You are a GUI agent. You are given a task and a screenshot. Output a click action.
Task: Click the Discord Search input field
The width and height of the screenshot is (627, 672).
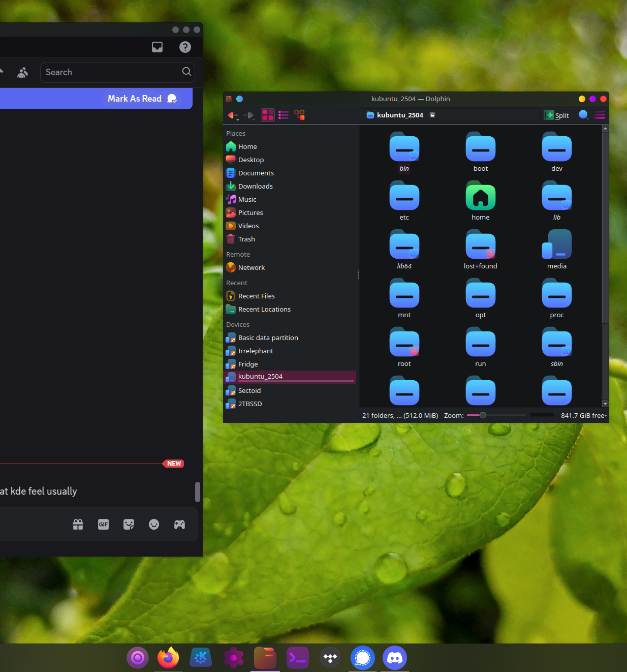112,72
